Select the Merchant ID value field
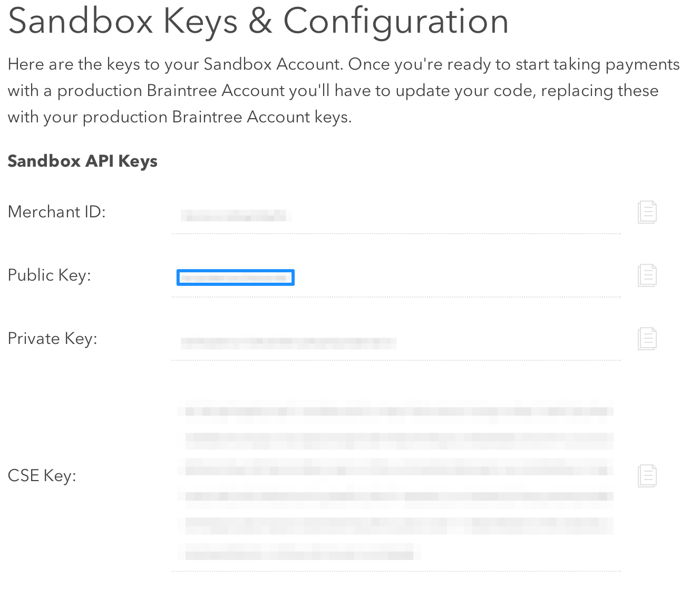 (235, 215)
